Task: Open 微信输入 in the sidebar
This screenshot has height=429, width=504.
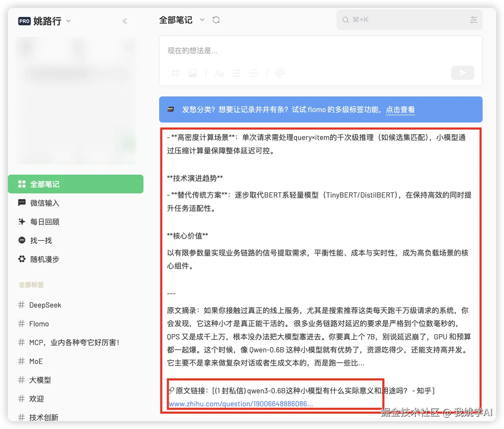Action: [x=76, y=203]
